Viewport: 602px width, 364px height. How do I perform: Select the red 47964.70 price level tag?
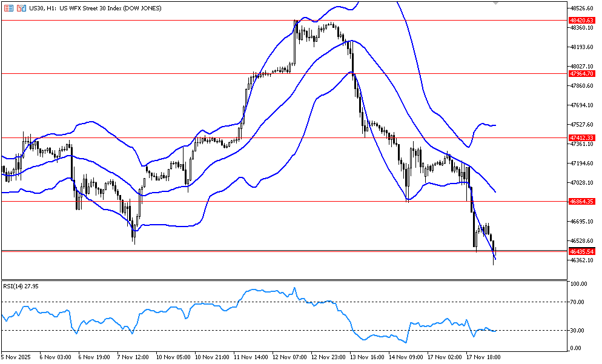pos(581,73)
